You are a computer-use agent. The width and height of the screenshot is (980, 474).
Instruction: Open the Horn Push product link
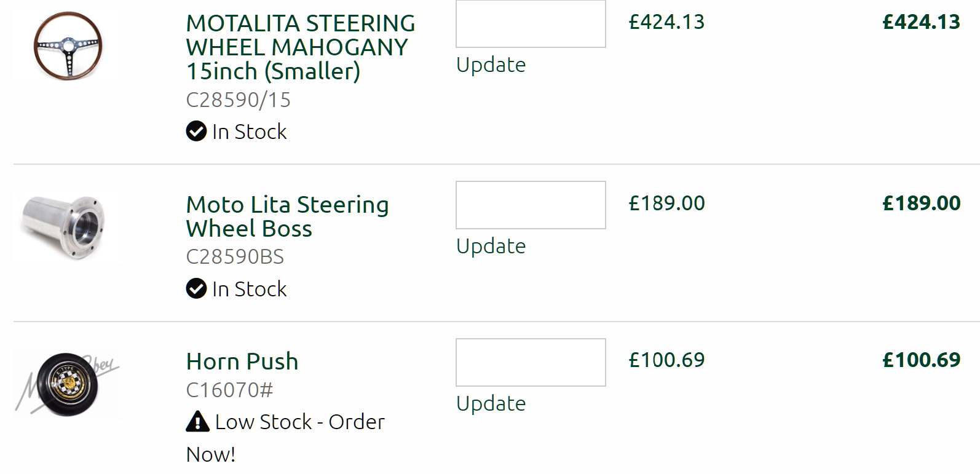tap(242, 361)
